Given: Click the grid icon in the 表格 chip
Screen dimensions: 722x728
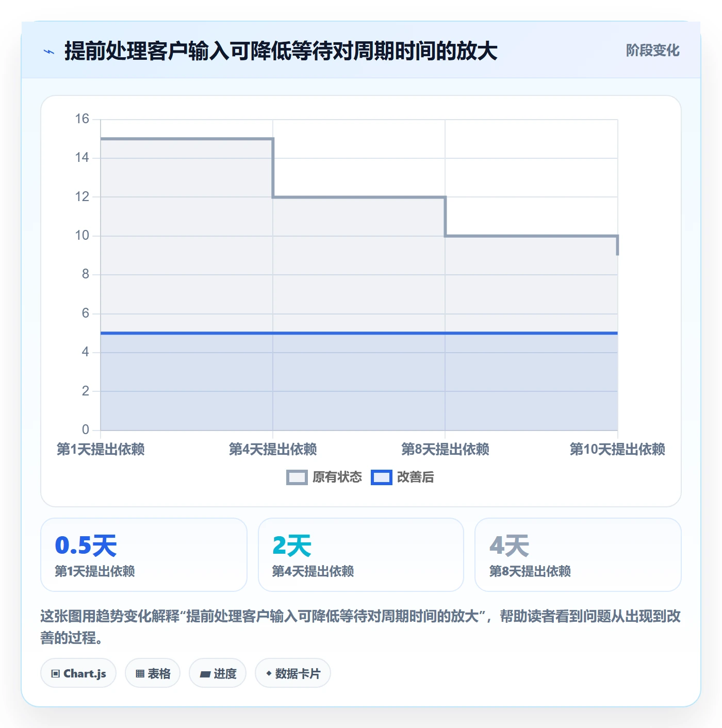Looking at the screenshot, I should [x=140, y=674].
